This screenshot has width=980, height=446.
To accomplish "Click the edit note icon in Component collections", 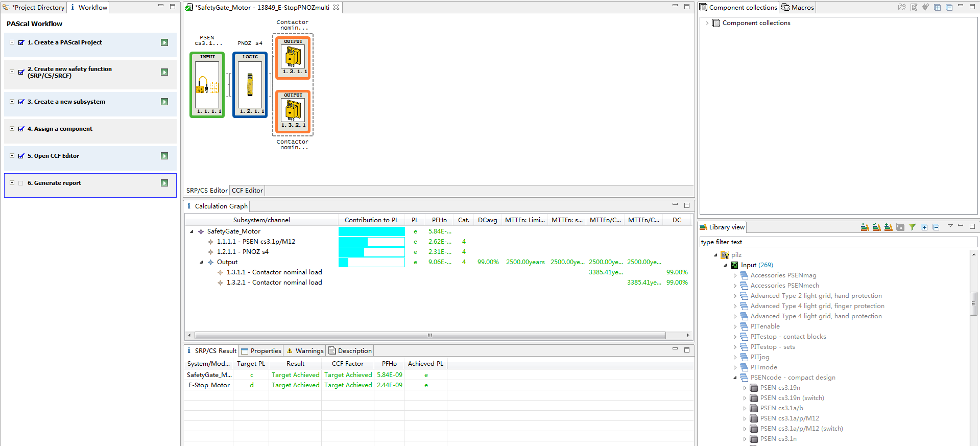I will pos(914,7).
